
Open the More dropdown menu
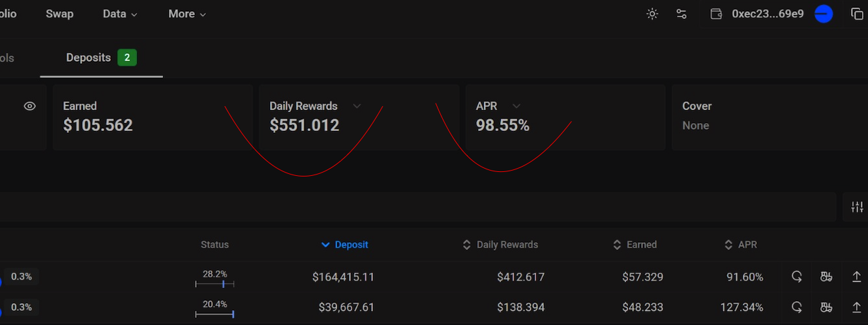[x=187, y=14]
